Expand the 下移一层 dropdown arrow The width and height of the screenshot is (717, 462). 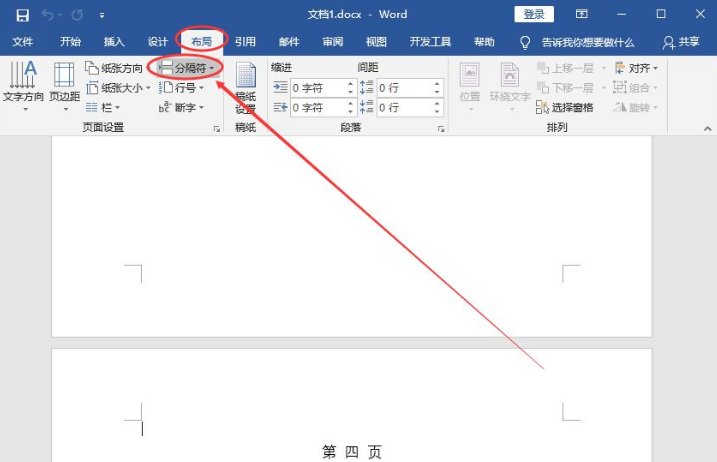click(x=603, y=88)
